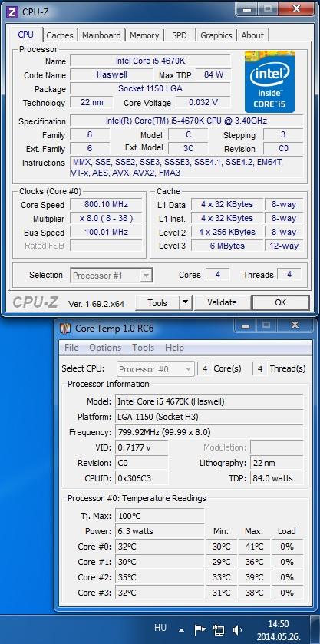Click the Level 2 value 4 x 256 KBytes
The image size is (320, 644).
226,232
